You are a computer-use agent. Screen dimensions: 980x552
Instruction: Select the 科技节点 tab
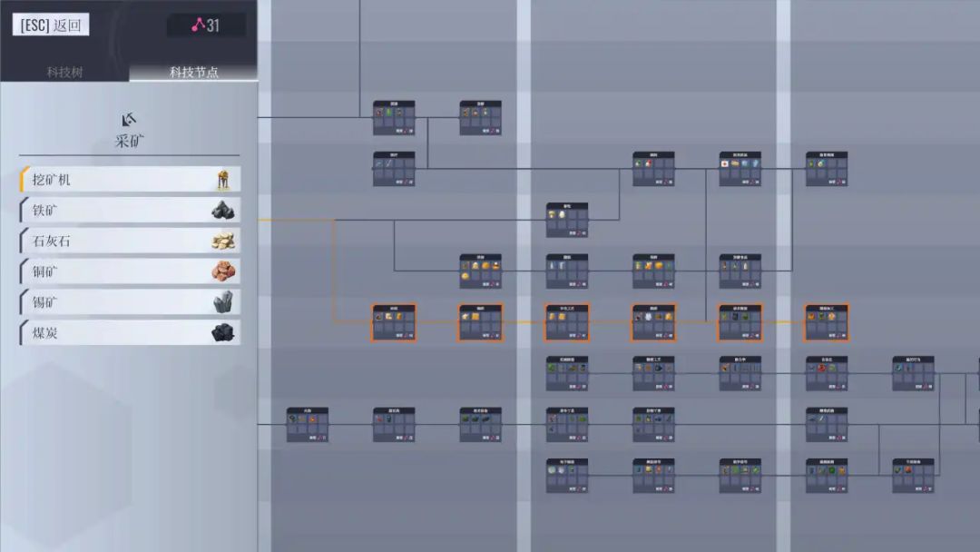tap(194, 71)
